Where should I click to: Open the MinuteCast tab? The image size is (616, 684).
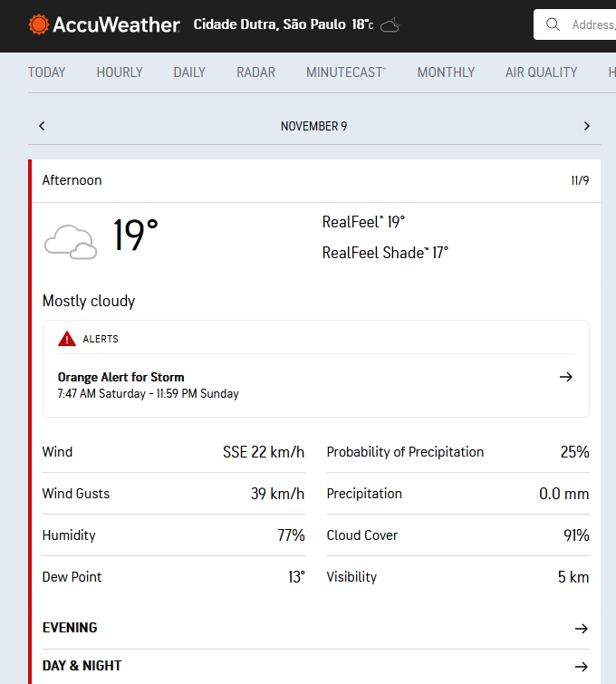[346, 72]
